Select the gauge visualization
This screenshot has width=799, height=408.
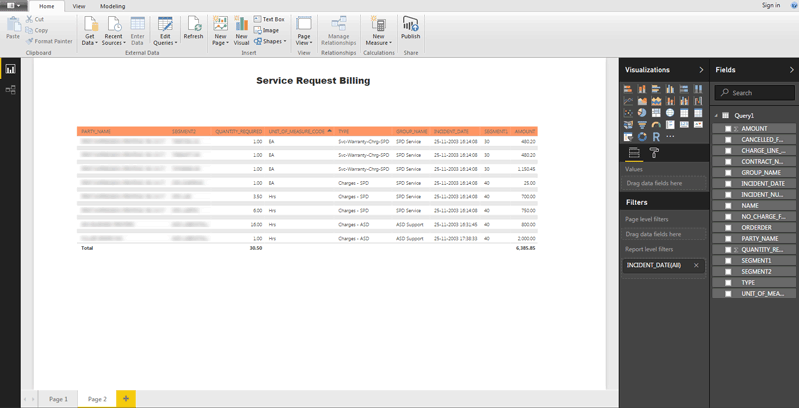(x=656, y=125)
